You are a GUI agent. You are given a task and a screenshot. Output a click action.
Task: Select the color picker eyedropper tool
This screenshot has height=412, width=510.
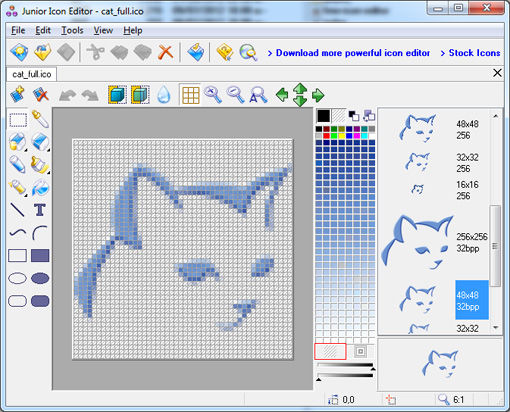40,119
